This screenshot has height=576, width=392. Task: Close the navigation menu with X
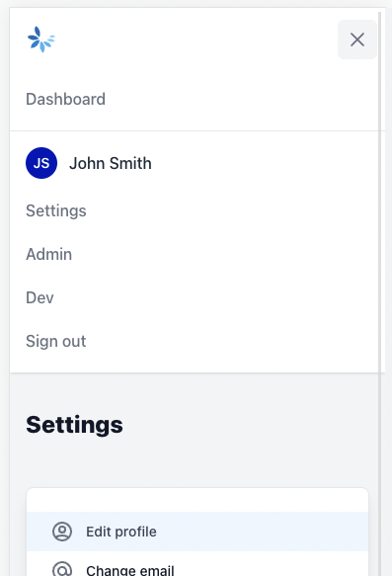(357, 40)
